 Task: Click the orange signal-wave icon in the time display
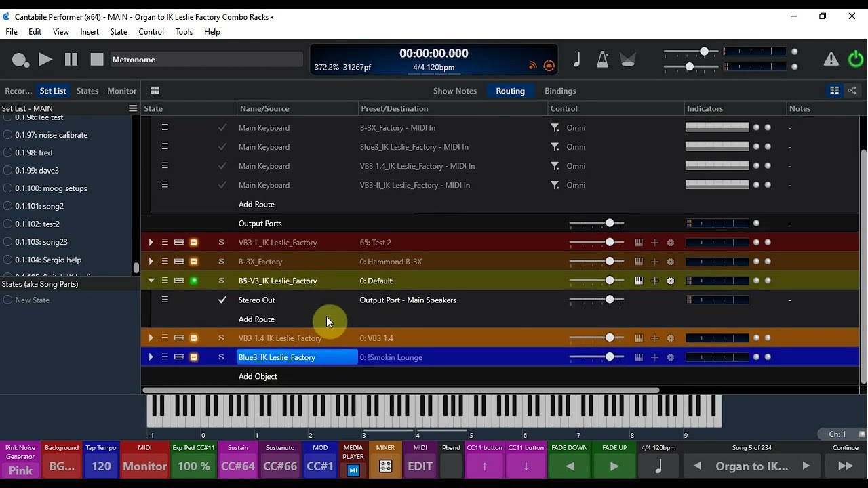click(533, 66)
